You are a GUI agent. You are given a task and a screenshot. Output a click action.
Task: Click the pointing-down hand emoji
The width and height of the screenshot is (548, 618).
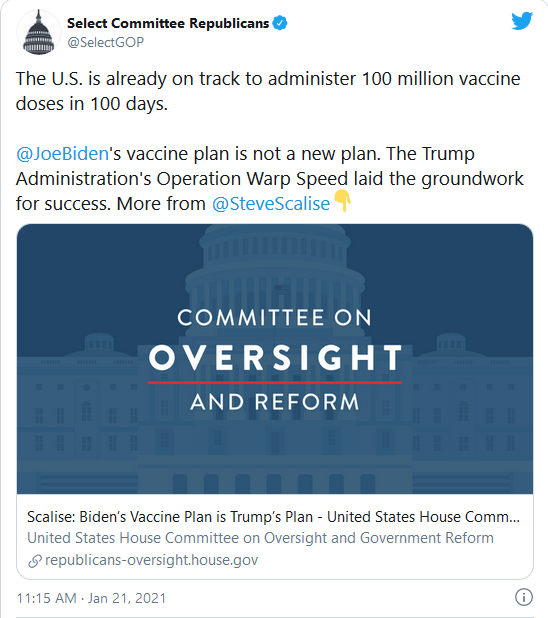pos(342,201)
